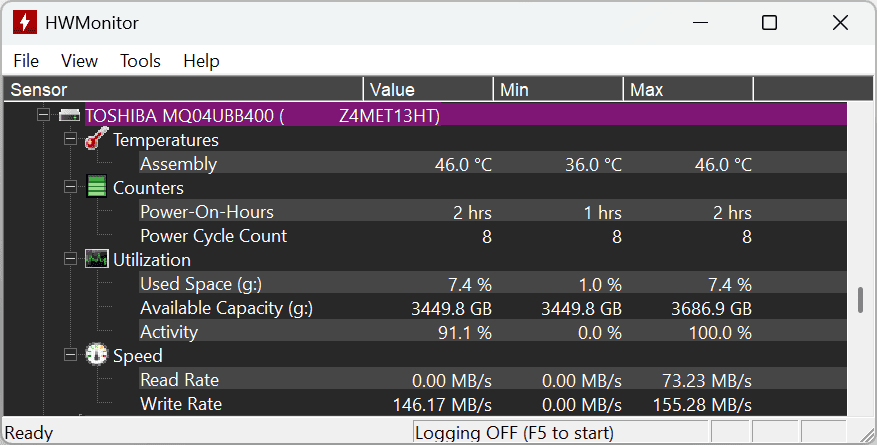Screen dimensions: 877x445
Task: Click the green Counters icon
Action: (x=96, y=187)
